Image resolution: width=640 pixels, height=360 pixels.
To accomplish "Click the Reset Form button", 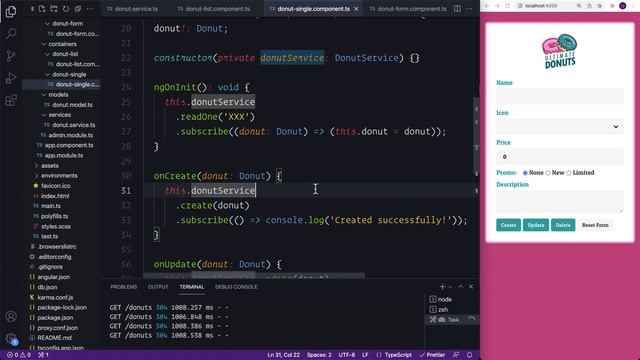I will [x=595, y=225].
